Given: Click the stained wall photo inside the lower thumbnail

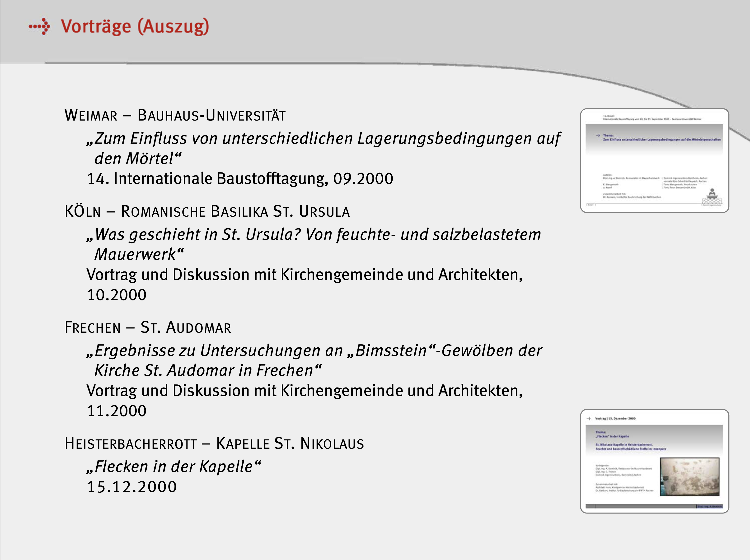Looking at the screenshot, I should pyautogui.click(x=689, y=477).
